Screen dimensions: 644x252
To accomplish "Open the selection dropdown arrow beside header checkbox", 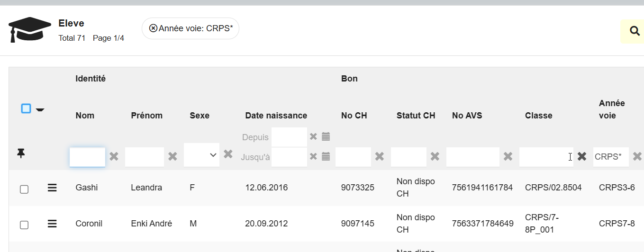I will pos(40,109).
